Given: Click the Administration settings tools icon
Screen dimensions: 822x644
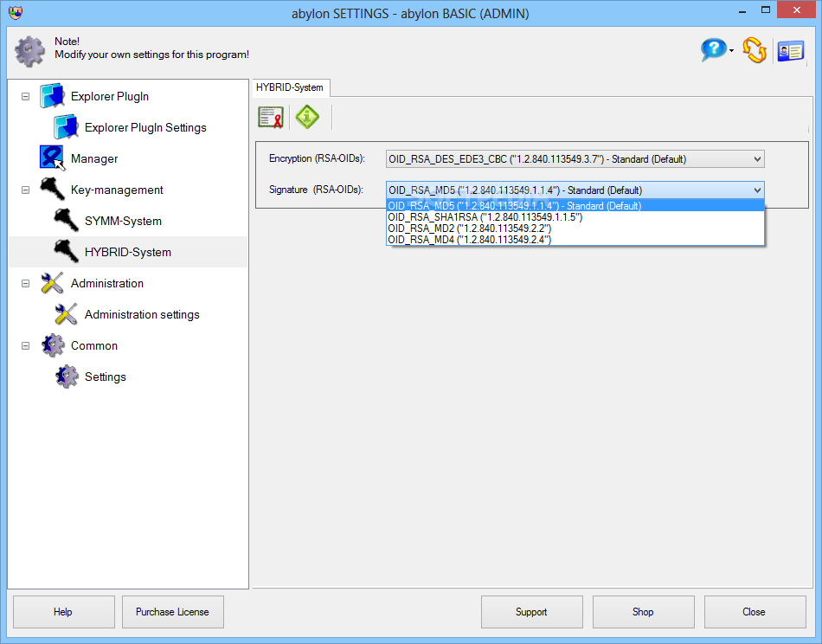Looking at the screenshot, I should click(x=66, y=314).
